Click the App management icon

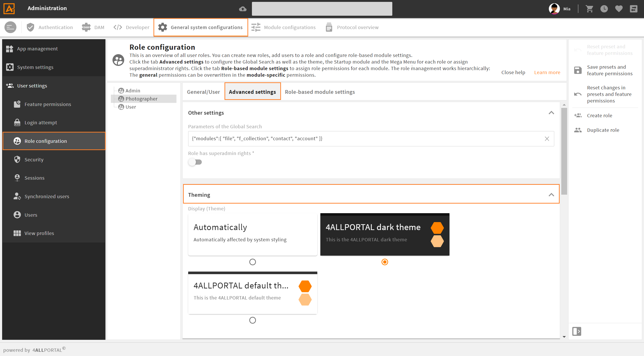(x=10, y=49)
